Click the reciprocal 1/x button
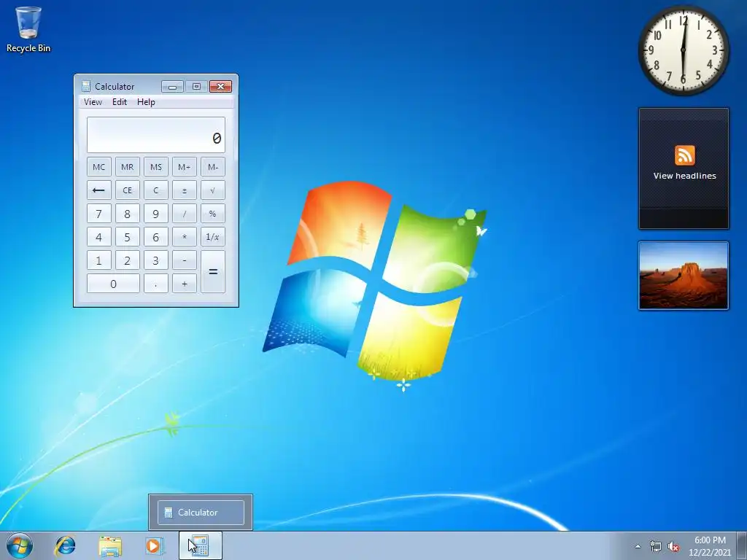Screen dimensions: 747x560 [213, 237]
